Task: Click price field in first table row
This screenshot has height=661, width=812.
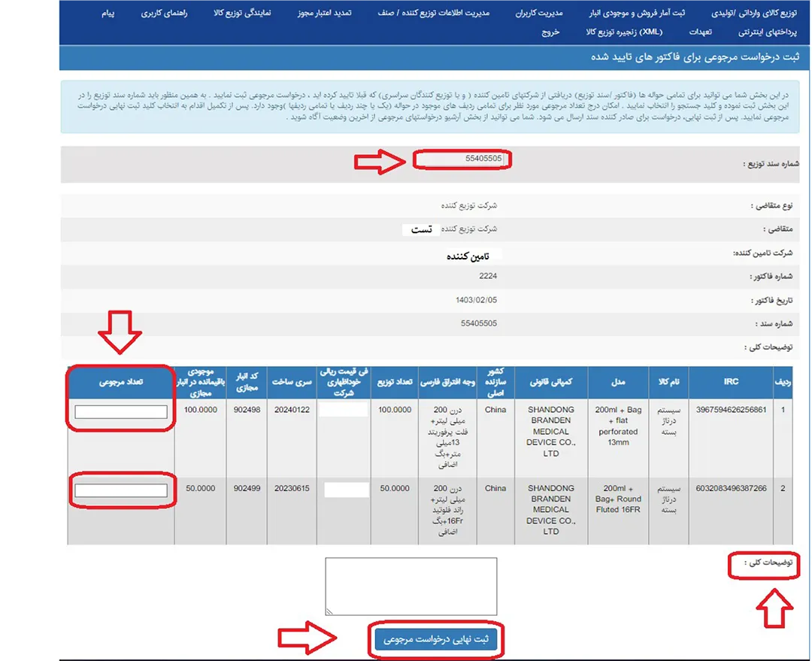Action: pos(344,410)
